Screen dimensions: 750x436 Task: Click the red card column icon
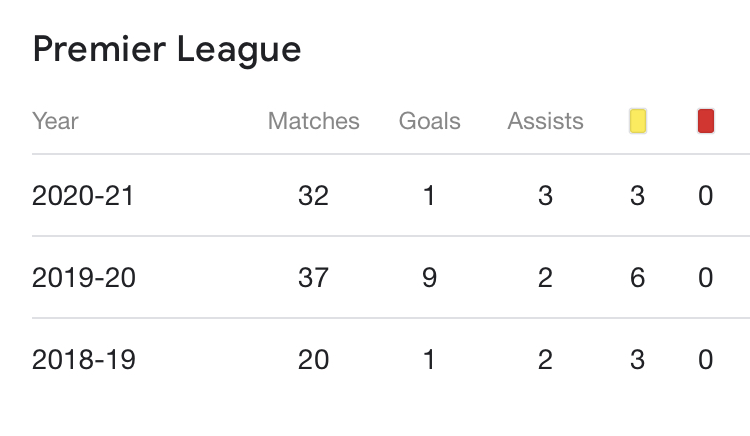pyautogui.click(x=706, y=122)
